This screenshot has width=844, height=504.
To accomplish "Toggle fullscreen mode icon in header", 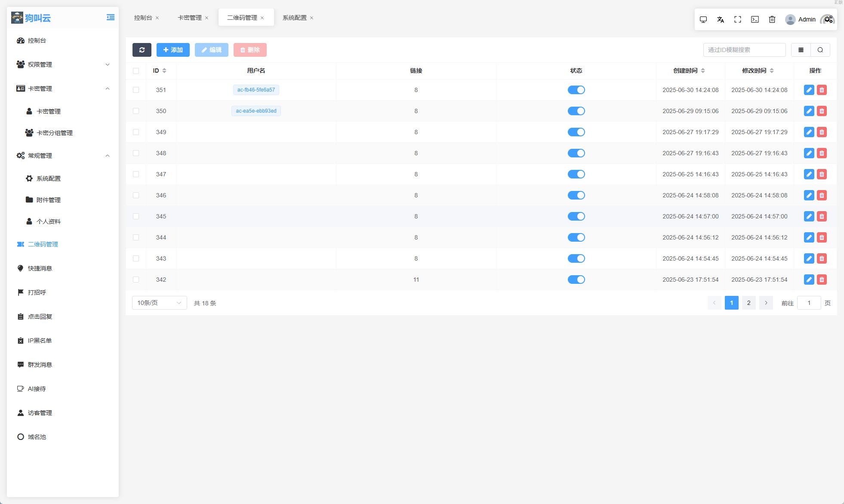I will 737,19.
